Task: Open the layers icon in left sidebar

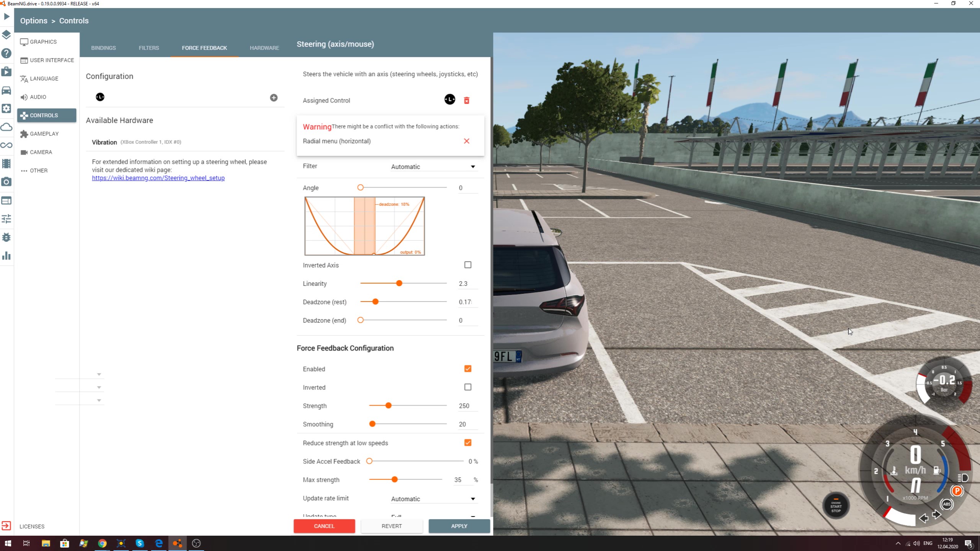Action: [x=7, y=35]
